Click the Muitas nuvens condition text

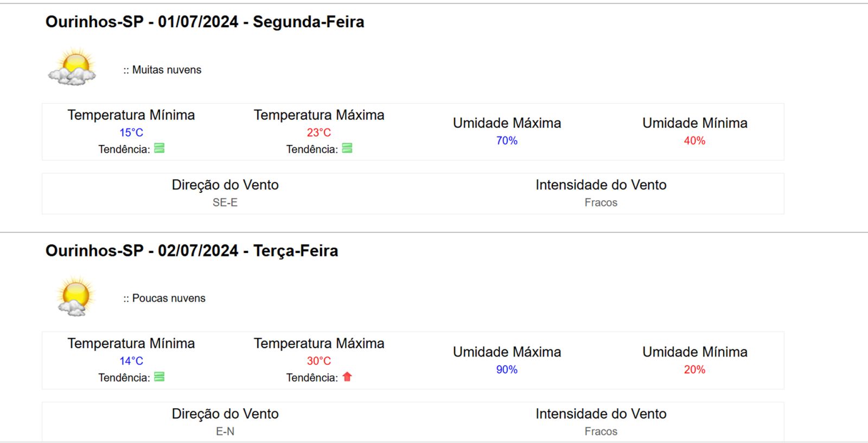point(167,70)
